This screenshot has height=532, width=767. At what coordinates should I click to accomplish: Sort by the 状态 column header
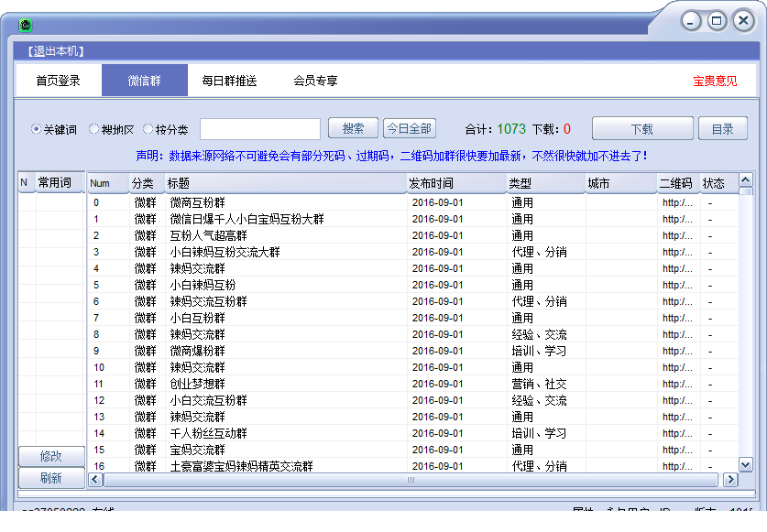click(x=718, y=183)
